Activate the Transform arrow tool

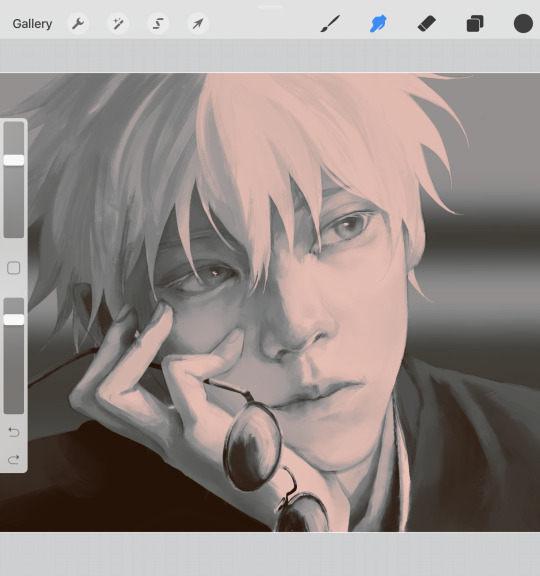click(x=198, y=24)
